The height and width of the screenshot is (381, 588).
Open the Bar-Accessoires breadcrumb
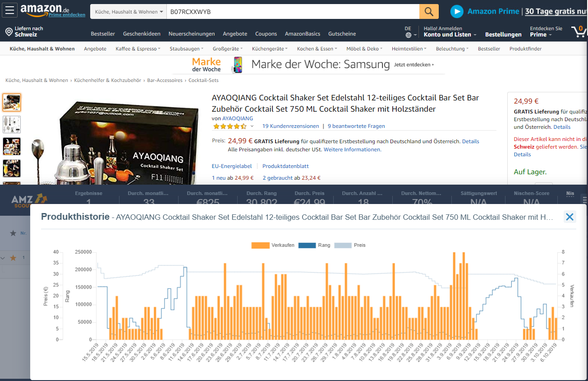165,80
